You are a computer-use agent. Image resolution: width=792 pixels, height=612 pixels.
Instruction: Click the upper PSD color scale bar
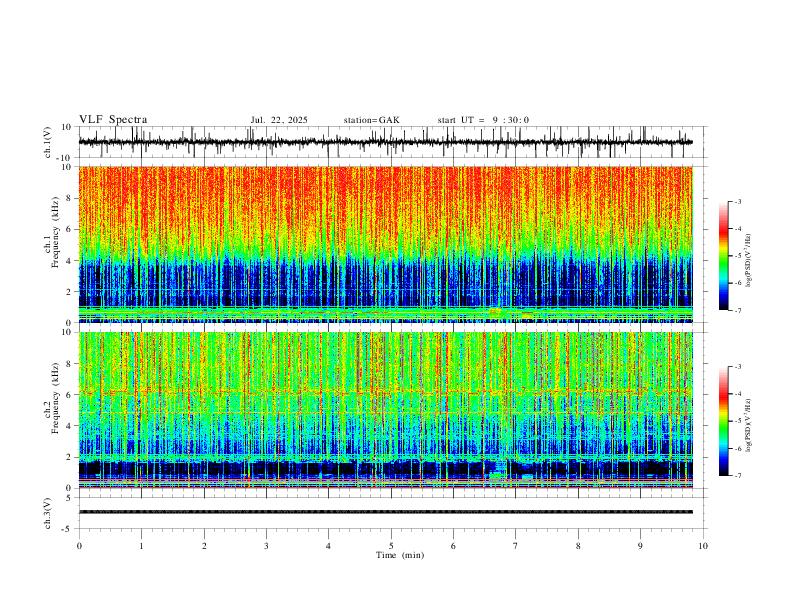coord(724,256)
